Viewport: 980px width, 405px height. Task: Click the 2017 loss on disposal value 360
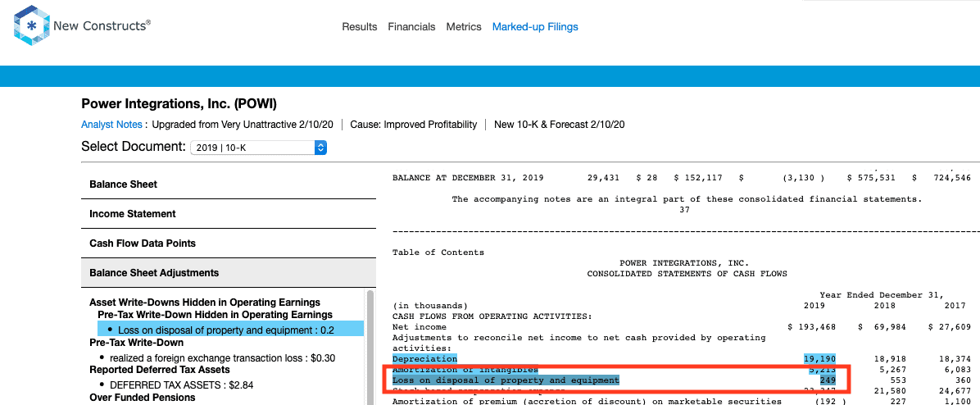[x=963, y=380]
